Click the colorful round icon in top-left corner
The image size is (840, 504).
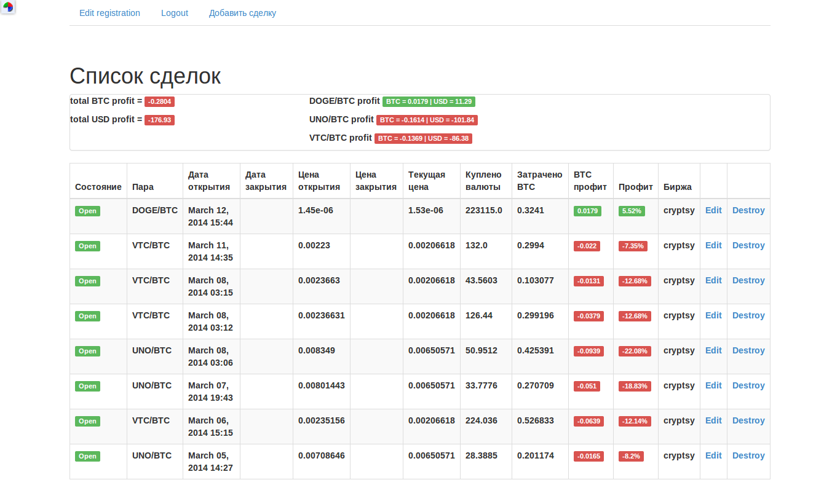[7, 7]
